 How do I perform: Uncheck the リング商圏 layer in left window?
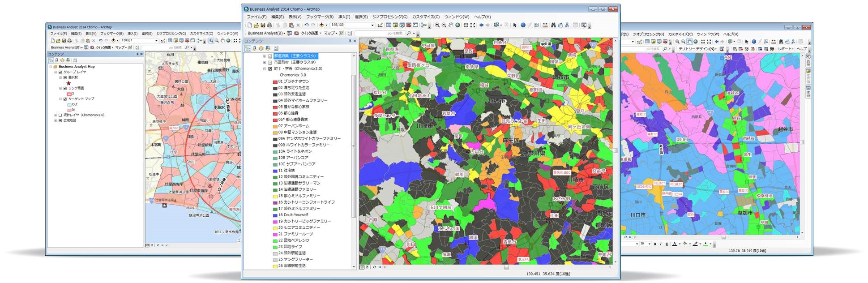pyautogui.click(x=65, y=88)
